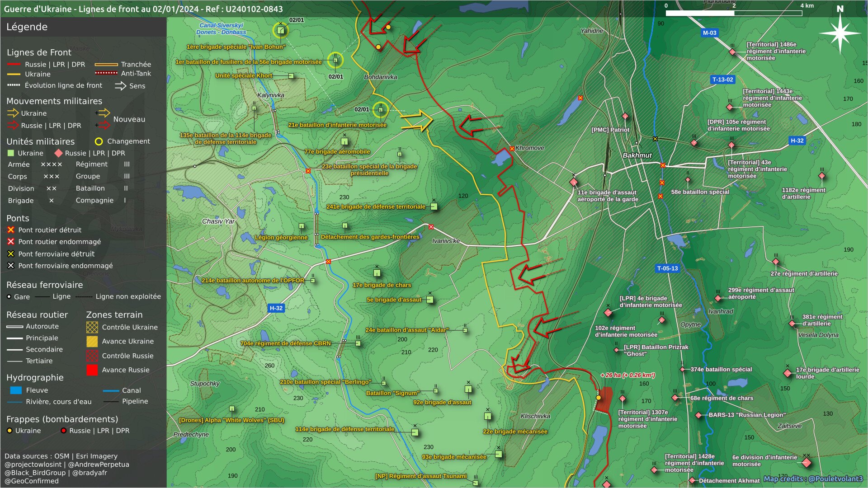Screen dimensions: 868x488
Task: Click the @GeoConfirmed source handle
Action: (32, 481)
